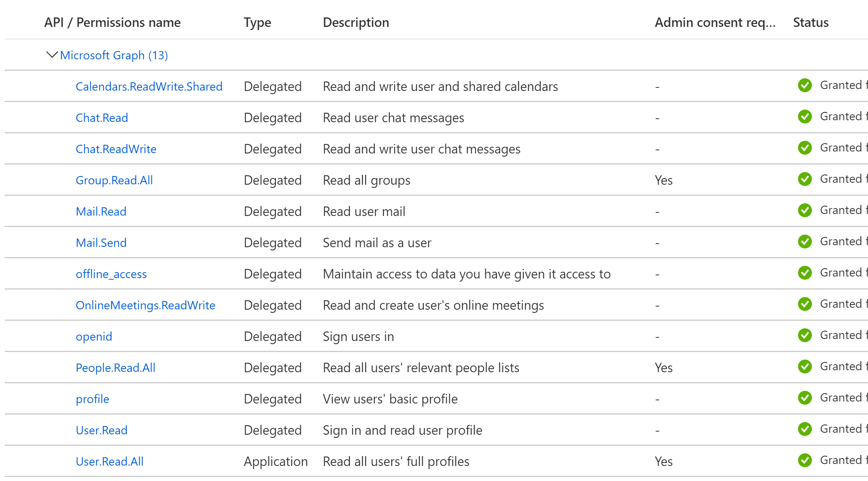Open the Chat.Read permission link

102,118
